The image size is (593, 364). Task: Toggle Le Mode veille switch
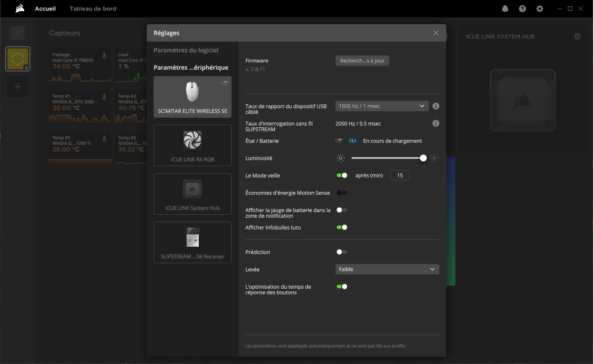tap(342, 175)
